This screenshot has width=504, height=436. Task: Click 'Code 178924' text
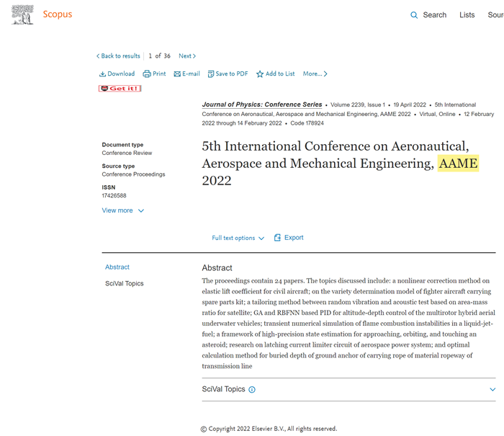[x=307, y=123]
